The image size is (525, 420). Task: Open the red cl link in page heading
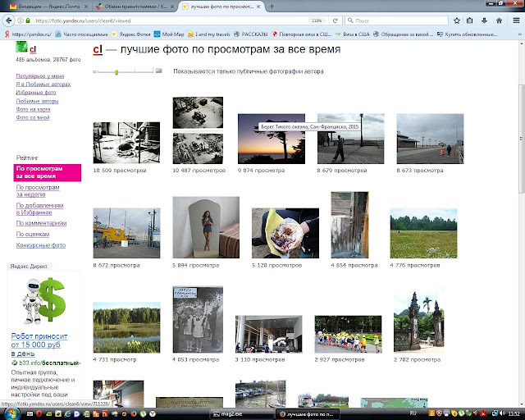98,49
